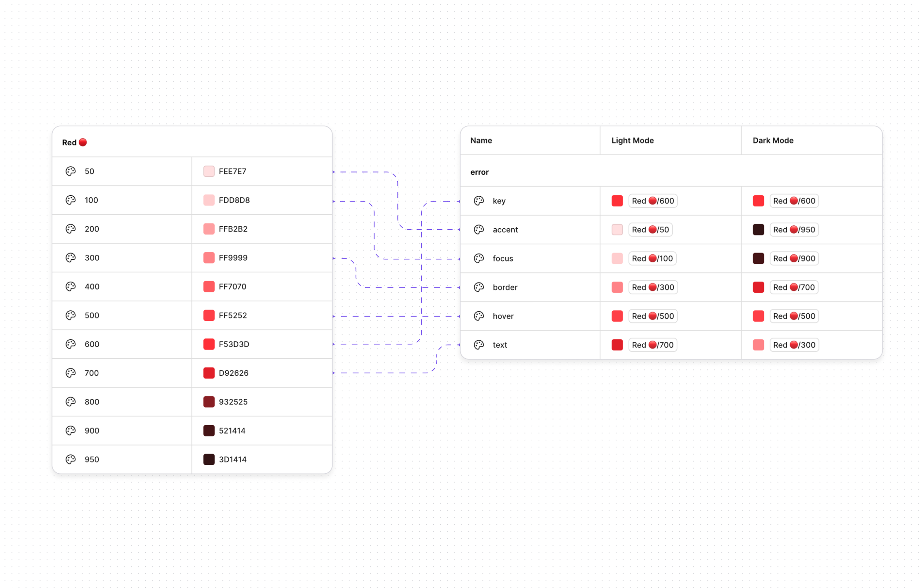920x588 pixels.
Task: Open the Red/600 light mode chip for key
Action: pos(653,201)
